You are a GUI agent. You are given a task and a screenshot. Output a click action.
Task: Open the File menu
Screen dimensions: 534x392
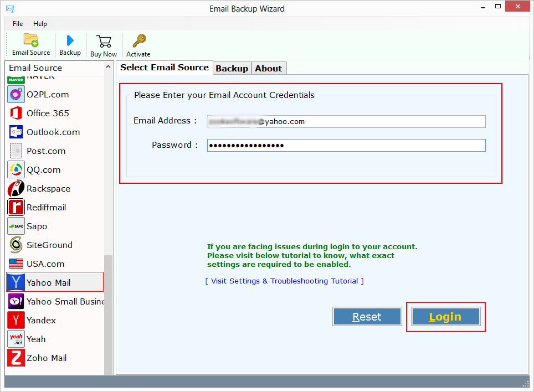18,24
